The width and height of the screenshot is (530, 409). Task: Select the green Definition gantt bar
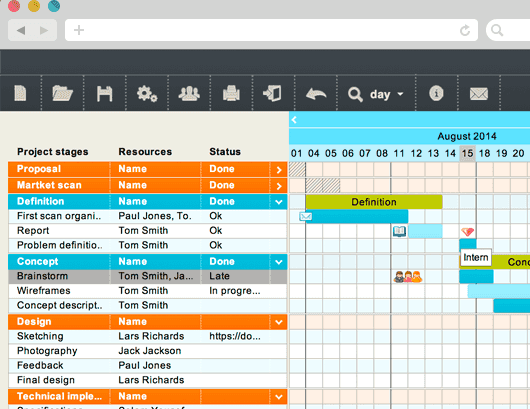click(x=374, y=202)
